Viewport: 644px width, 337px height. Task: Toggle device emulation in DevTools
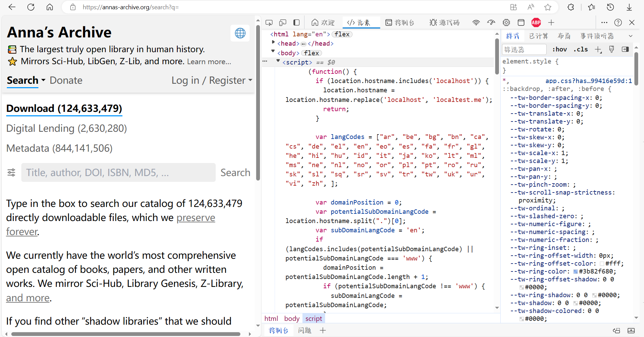[x=283, y=23]
